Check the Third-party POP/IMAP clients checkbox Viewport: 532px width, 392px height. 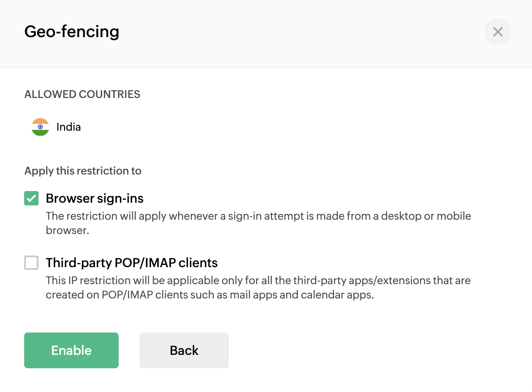click(31, 263)
